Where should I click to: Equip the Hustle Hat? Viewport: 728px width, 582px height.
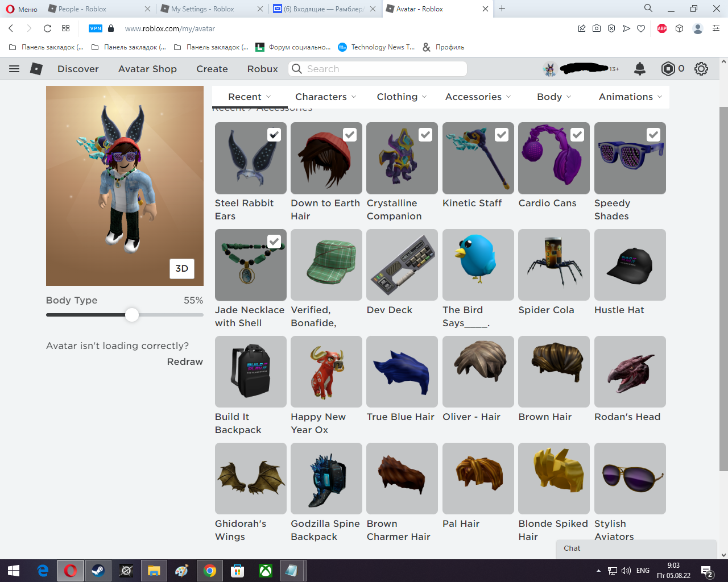coord(630,265)
